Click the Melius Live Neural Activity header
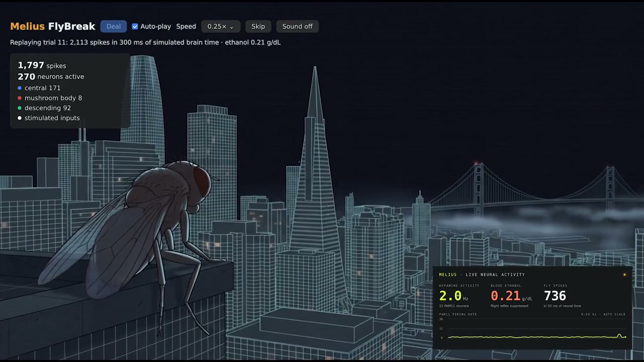The width and height of the screenshot is (644, 362). 481,275
